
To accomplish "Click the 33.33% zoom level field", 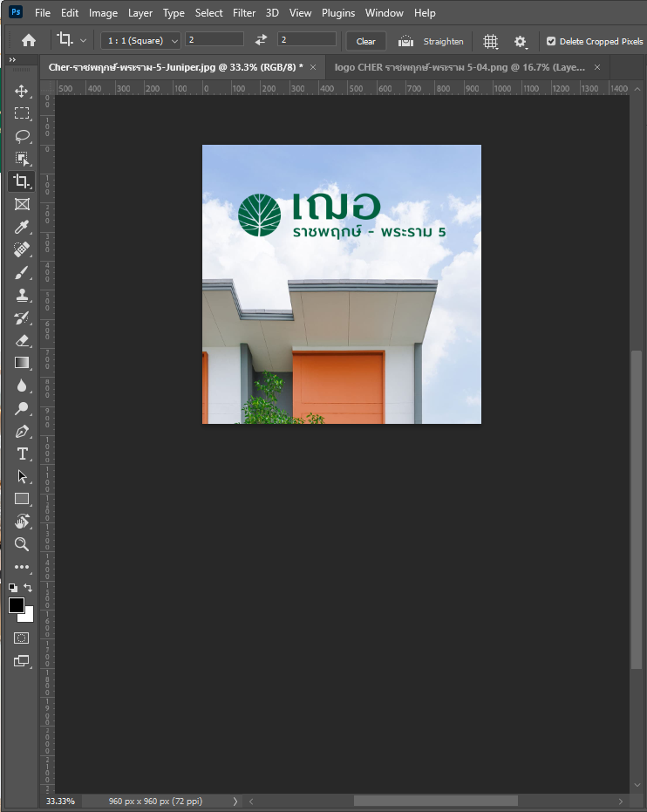I will [60, 802].
